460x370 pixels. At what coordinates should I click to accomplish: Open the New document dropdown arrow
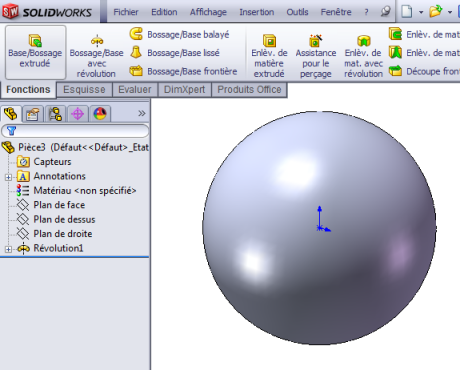[421, 12]
